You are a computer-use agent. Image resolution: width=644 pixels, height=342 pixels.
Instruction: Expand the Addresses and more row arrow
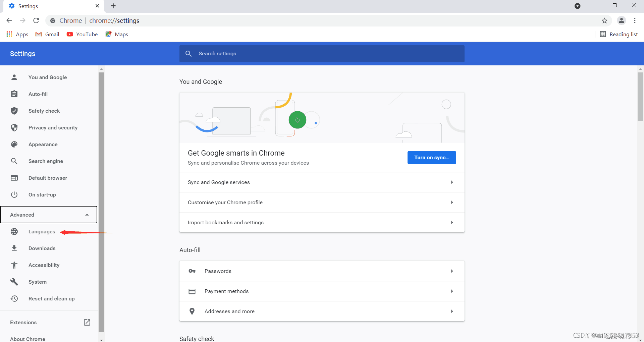click(452, 311)
